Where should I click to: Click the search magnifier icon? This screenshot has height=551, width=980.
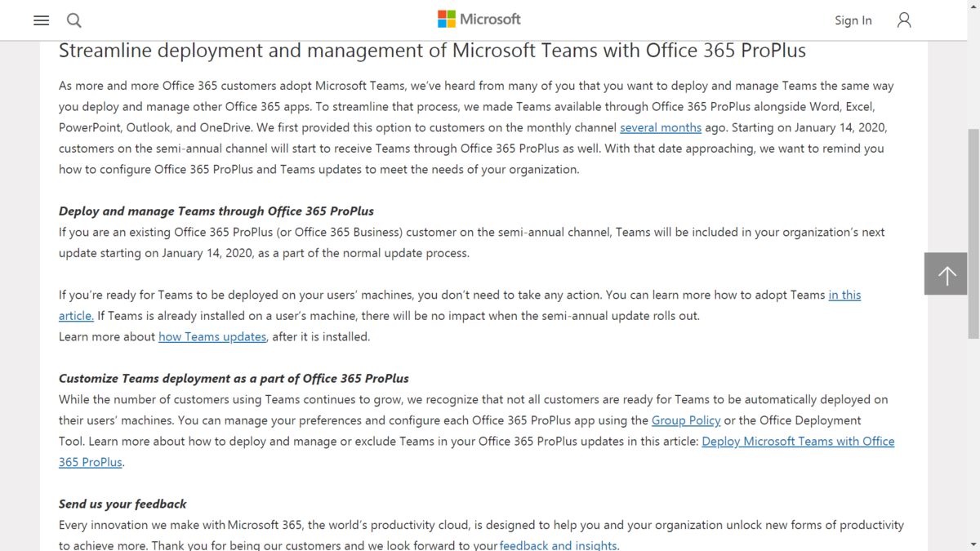pyautogui.click(x=73, y=20)
